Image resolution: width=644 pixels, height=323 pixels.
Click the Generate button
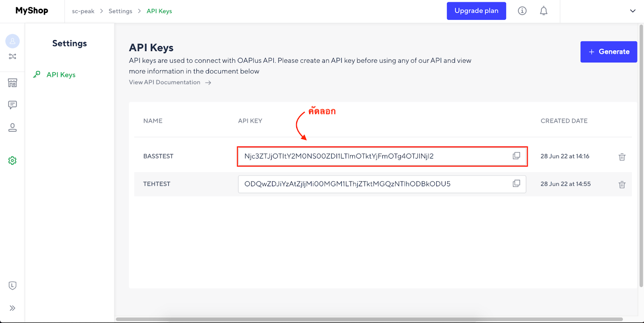click(x=608, y=51)
